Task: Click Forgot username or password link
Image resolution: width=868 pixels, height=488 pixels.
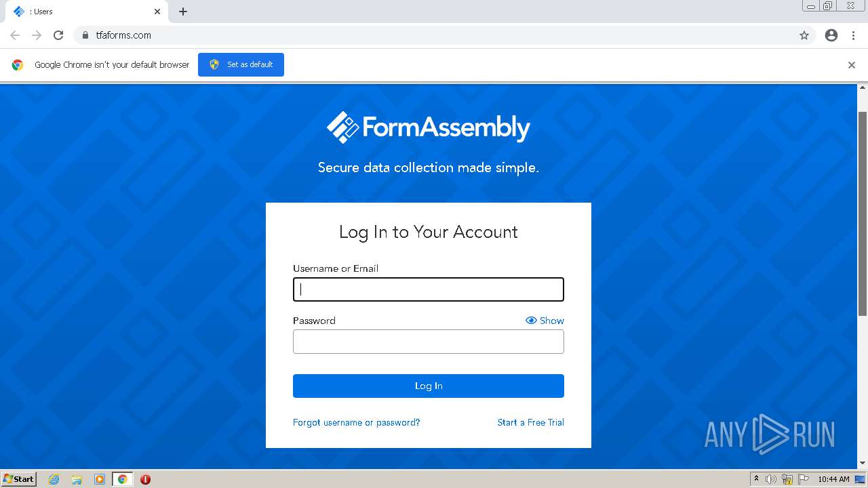Action: [356, 422]
